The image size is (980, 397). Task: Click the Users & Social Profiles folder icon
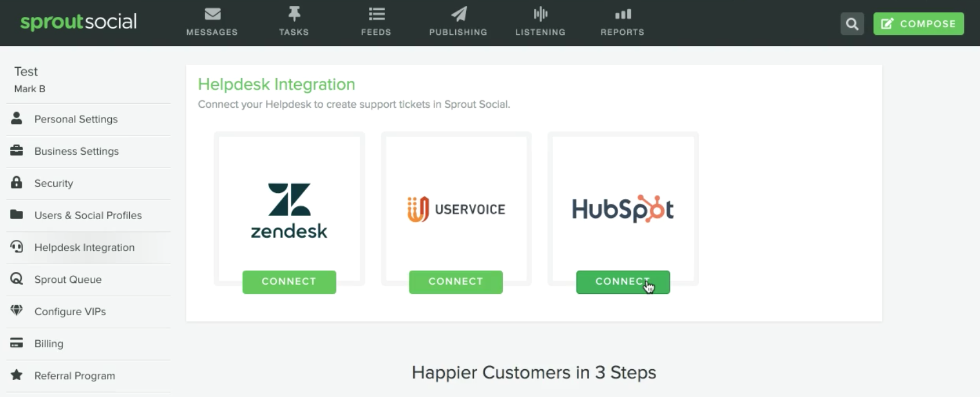(17, 214)
